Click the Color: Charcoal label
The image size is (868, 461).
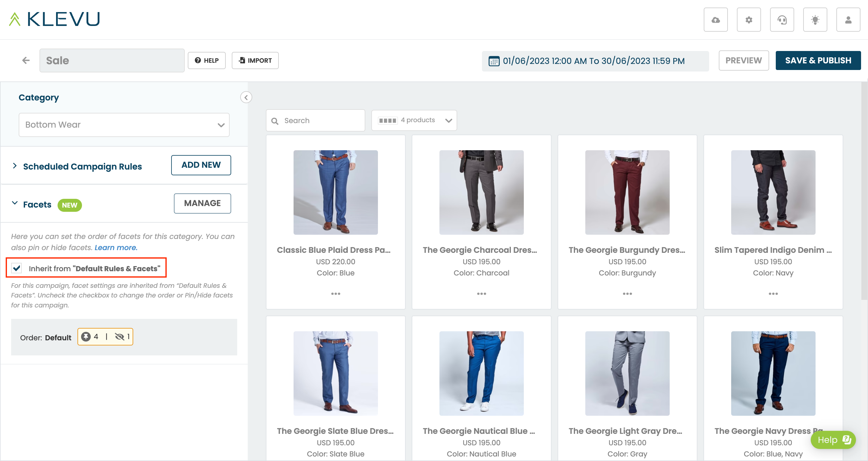pyautogui.click(x=482, y=273)
